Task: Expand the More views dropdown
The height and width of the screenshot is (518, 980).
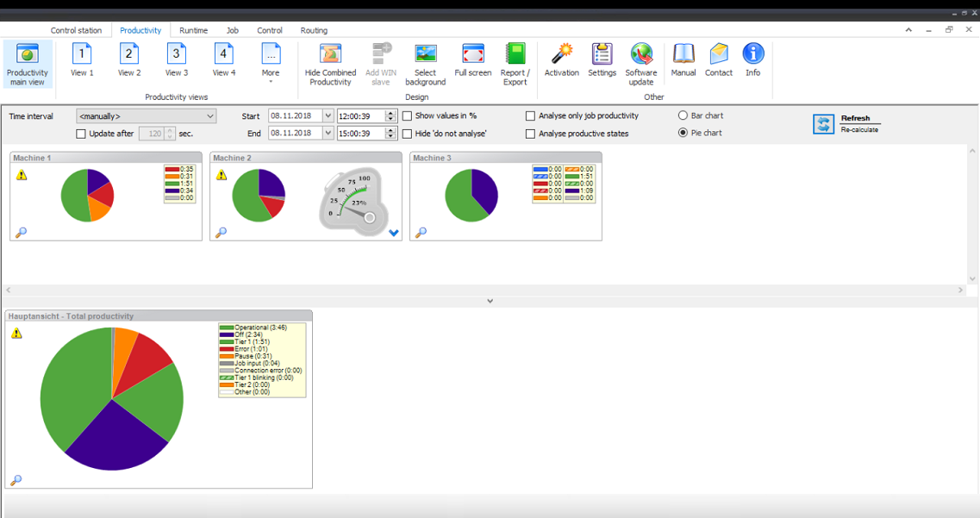Action: pos(271,63)
